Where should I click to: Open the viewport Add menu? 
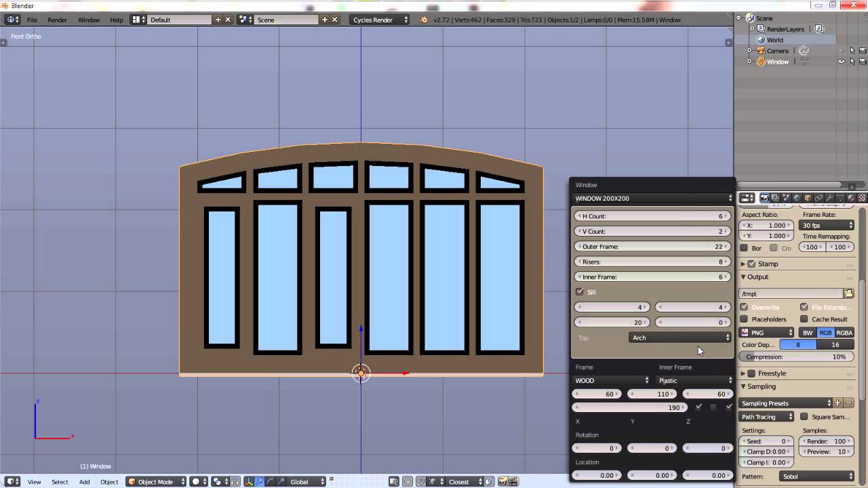84,482
